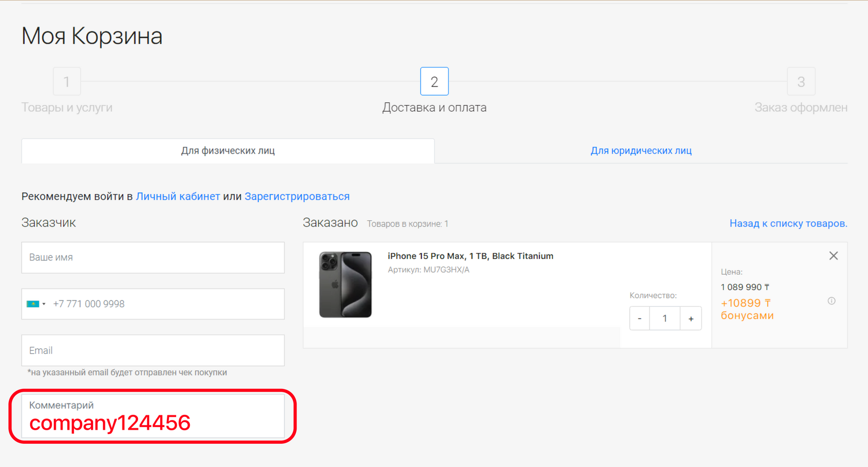The image size is (868, 467).
Task: Increase quantity with the plus button
Action: point(691,319)
